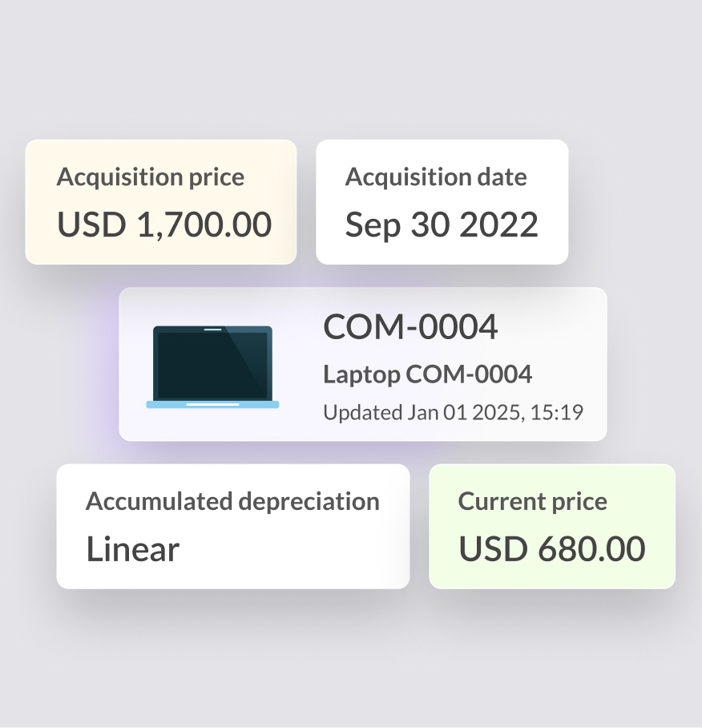The image size is (702, 728).
Task: Select Laptop COM-0004 subtitle text
Action: (428, 374)
